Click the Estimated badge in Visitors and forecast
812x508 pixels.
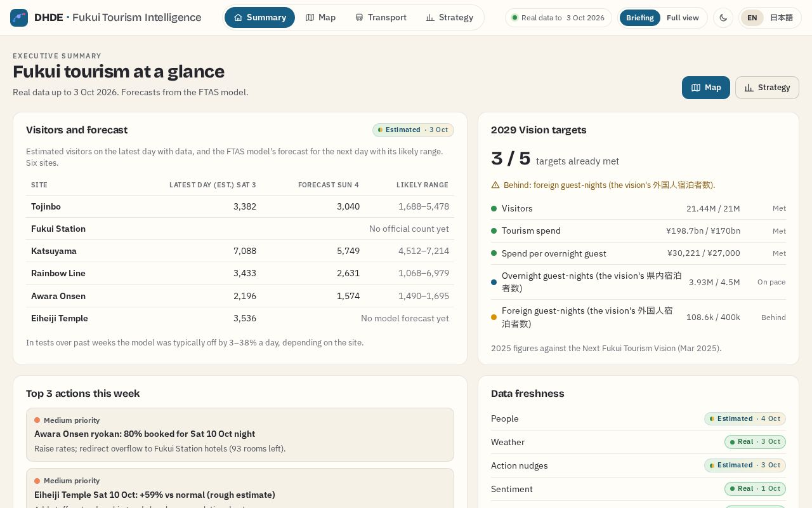(x=413, y=130)
